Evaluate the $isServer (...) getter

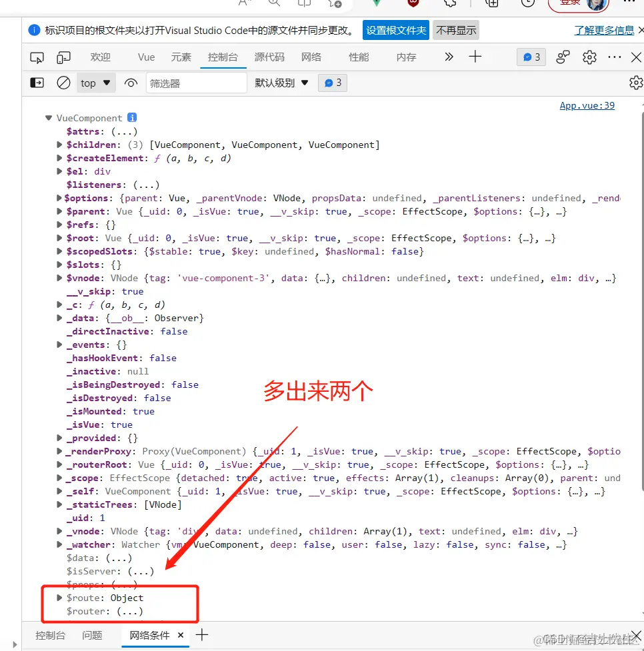tap(141, 571)
